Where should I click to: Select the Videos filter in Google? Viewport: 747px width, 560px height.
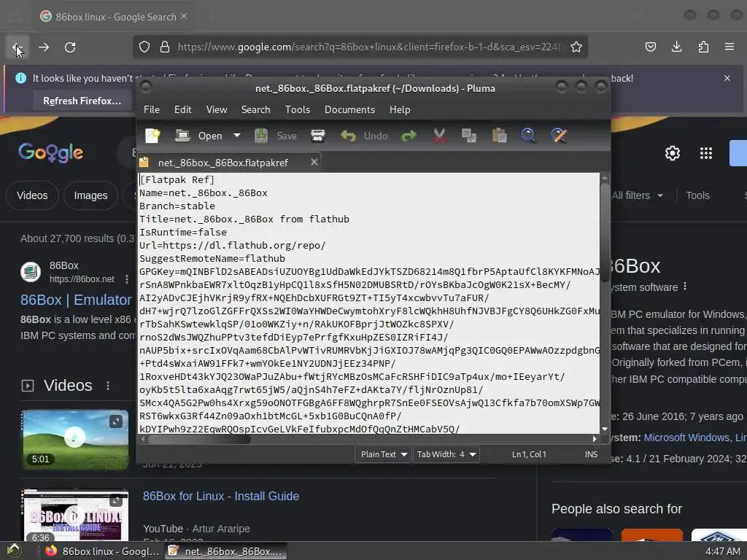(x=32, y=195)
